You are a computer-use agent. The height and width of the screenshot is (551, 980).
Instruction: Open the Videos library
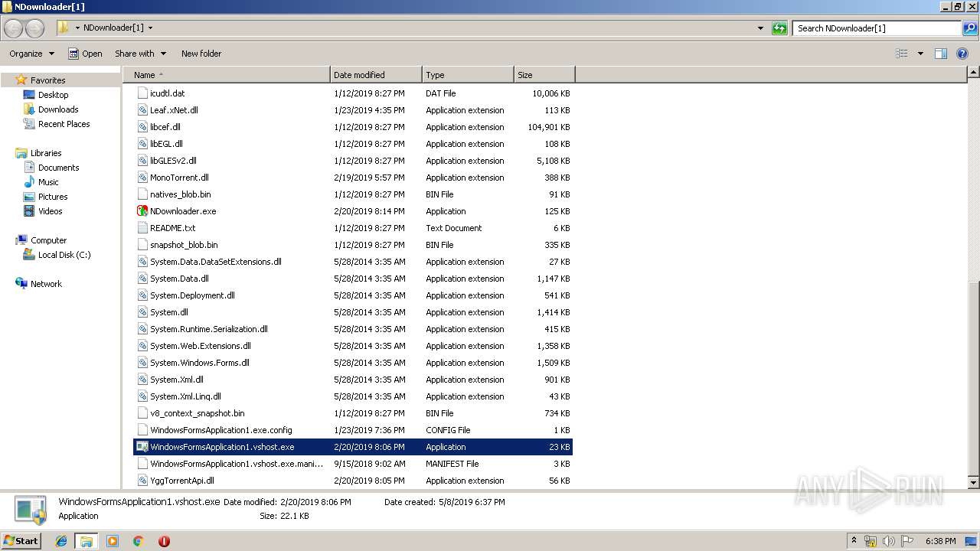pos(50,211)
